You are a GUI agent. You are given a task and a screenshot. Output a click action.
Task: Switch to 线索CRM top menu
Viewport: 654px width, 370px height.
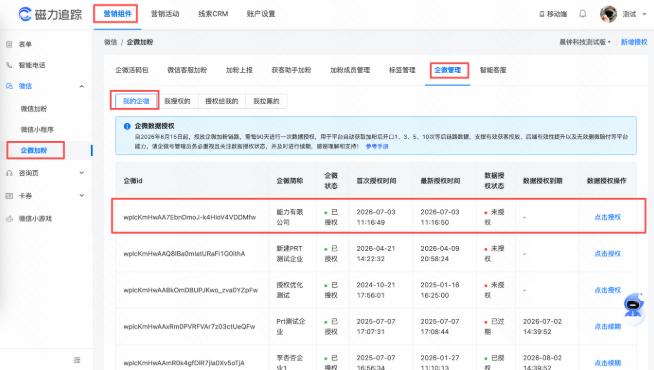coord(213,14)
